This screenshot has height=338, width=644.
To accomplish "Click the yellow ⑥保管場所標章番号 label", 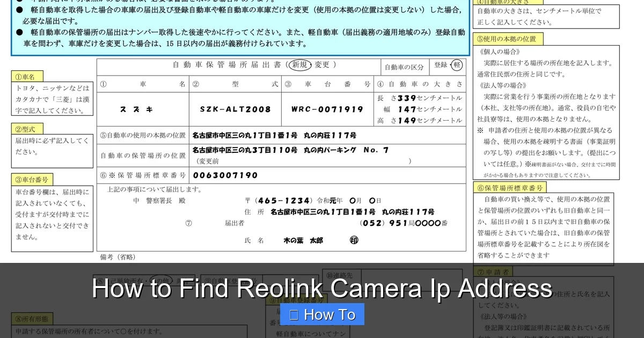I will click(x=510, y=187).
